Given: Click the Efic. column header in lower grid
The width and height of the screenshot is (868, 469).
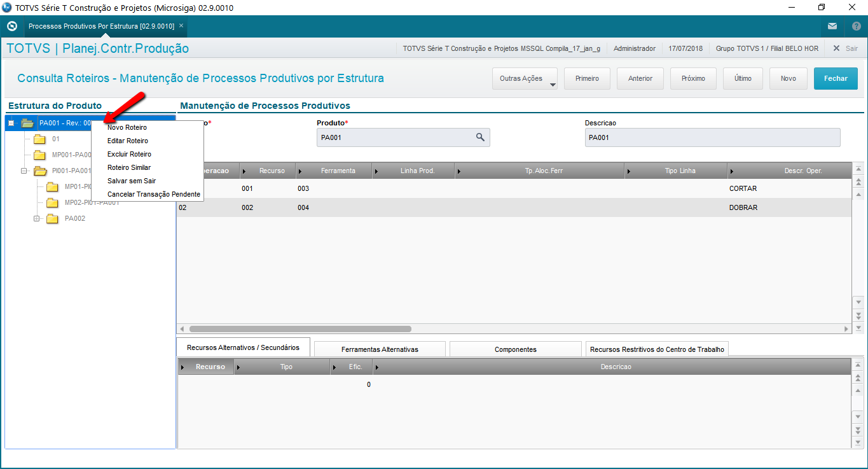Looking at the screenshot, I should (x=352, y=367).
